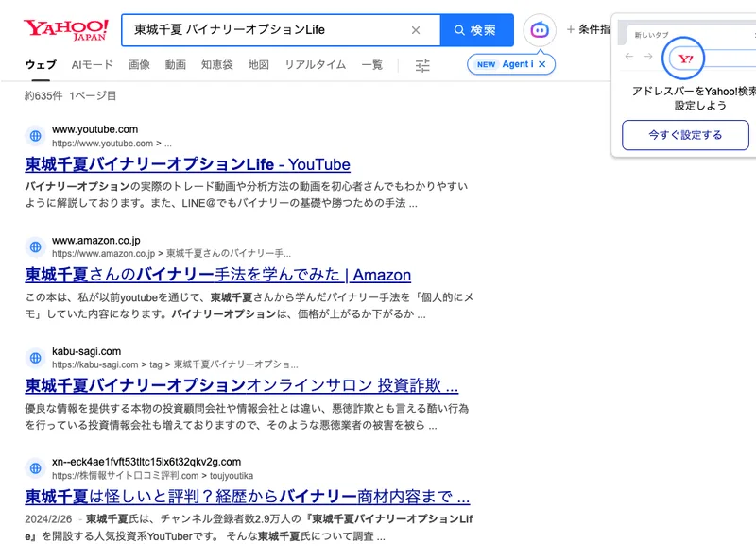Click the blue 検索 search button
Viewport: 756px width, 559px height.
(x=476, y=30)
